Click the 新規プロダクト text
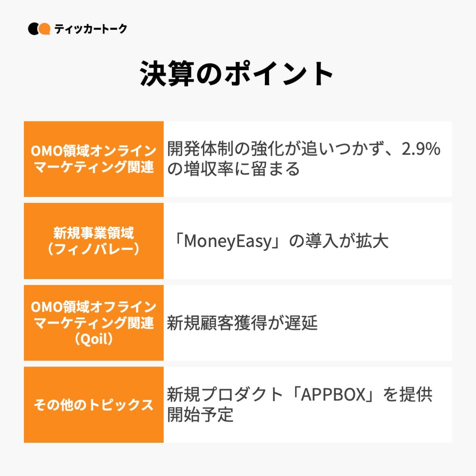This screenshot has height=476, width=476. click(225, 395)
